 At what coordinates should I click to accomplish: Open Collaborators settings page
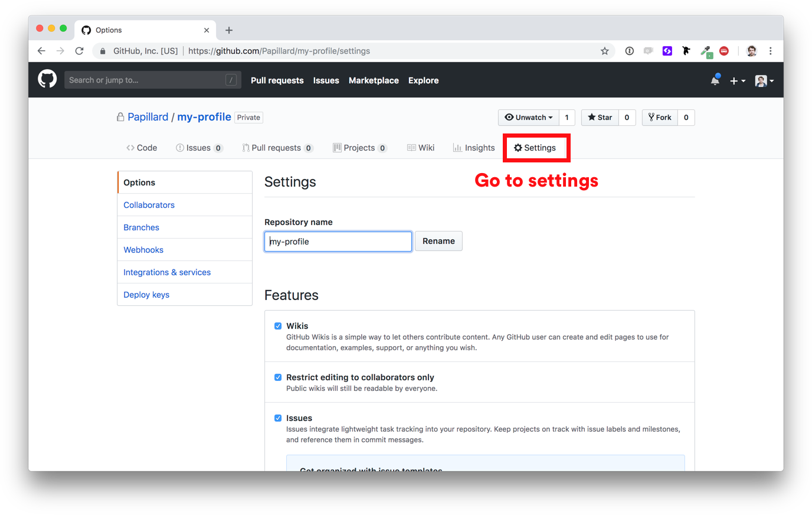185,205
